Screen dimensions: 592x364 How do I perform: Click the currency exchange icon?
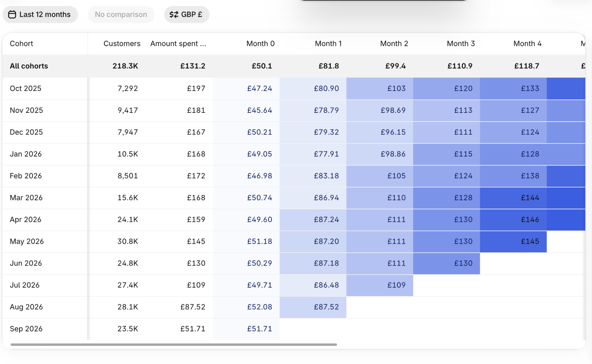(x=174, y=14)
